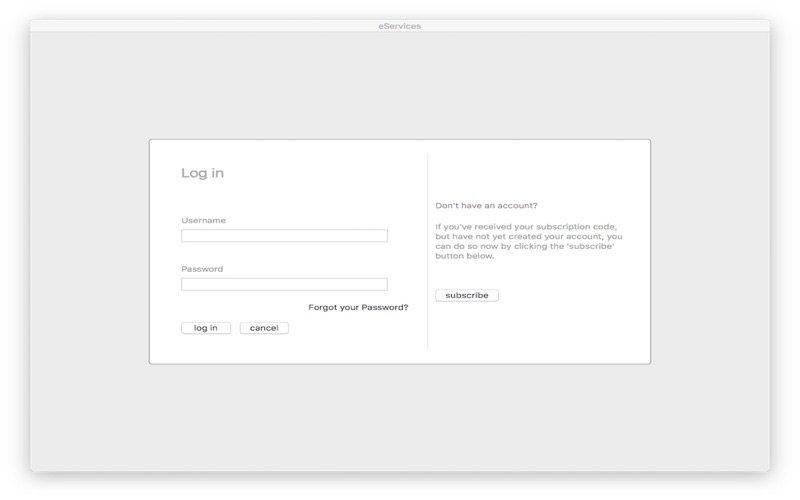This screenshot has width=800, height=500.
Task: Click the subscription code instructions paragraph
Action: (529, 241)
